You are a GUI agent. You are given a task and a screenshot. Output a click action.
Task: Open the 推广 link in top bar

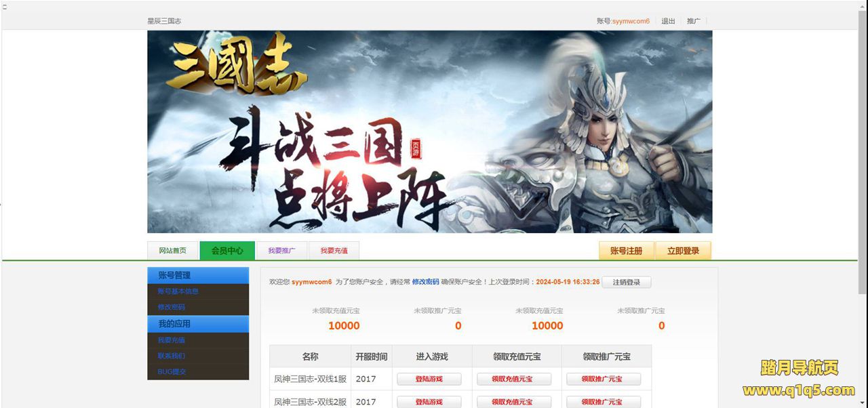coord(693,21)
